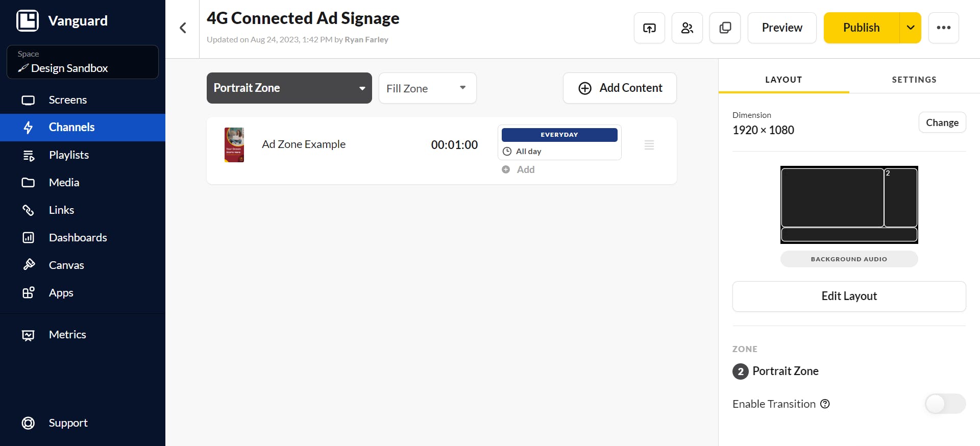
Task: Click the cast to screen icon
Action: 649,28
